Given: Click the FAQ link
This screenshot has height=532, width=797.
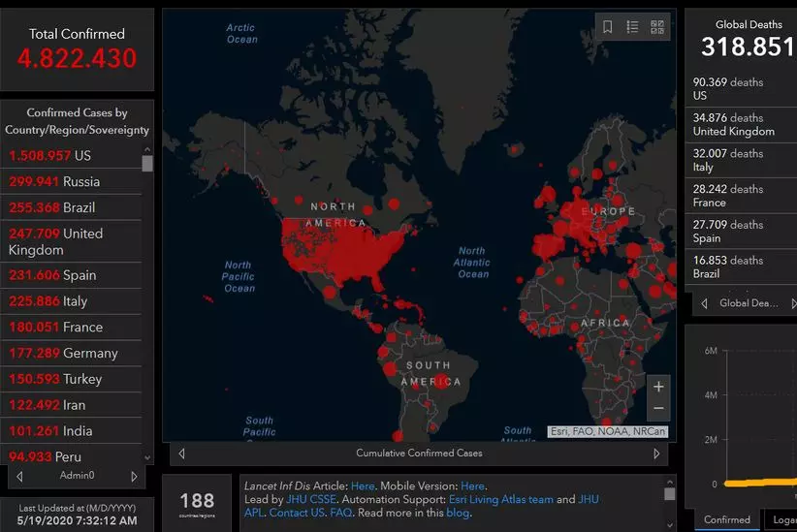Looking at the screenshot, I should 340,513.
